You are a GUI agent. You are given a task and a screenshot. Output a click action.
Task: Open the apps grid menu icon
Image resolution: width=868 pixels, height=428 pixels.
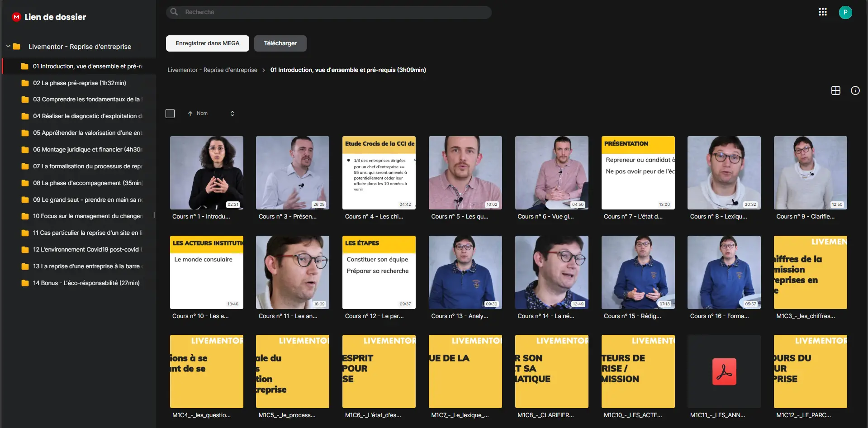823,12
